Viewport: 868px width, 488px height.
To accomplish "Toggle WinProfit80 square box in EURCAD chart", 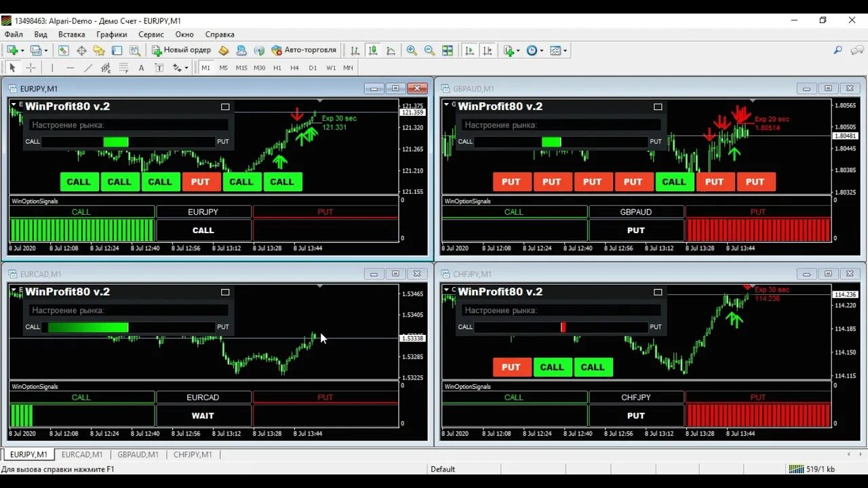I will tap(225, 292).
